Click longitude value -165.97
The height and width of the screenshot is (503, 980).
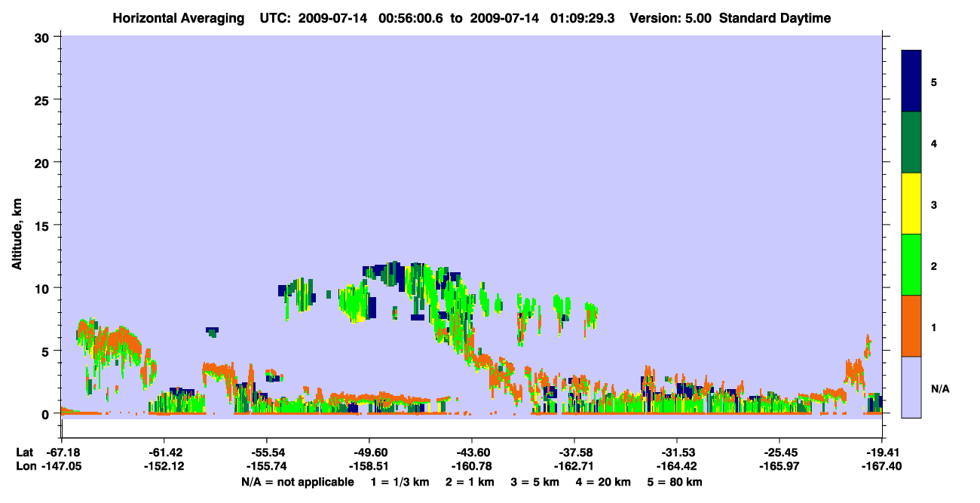click(779, 467)
